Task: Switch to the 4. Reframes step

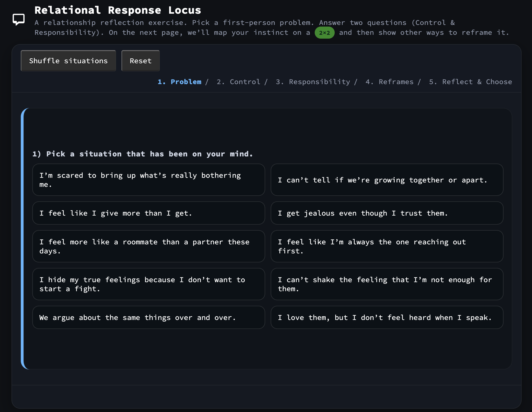Action: [x=389, y=82]
